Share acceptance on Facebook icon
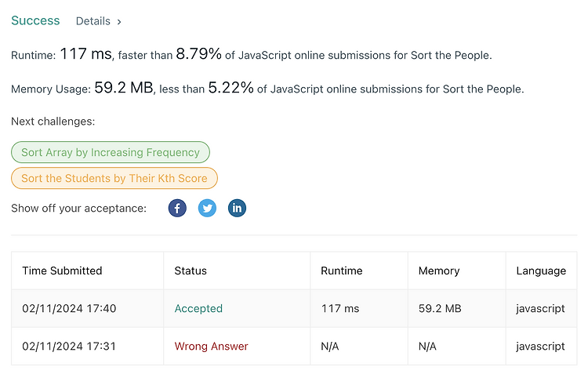 coord(177,208)
